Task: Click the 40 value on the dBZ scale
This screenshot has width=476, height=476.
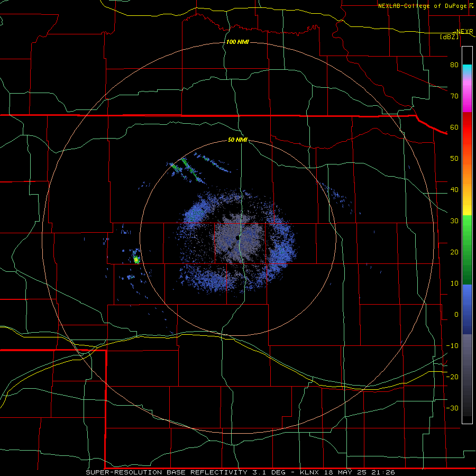Action: click(454, 189)
